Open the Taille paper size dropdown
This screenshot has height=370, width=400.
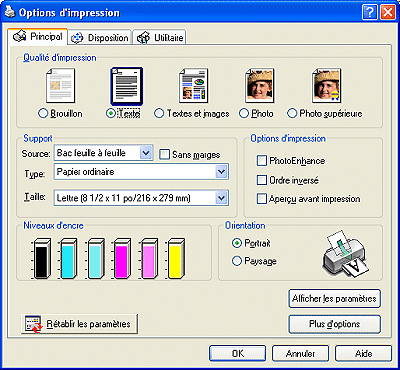point(141,198)
